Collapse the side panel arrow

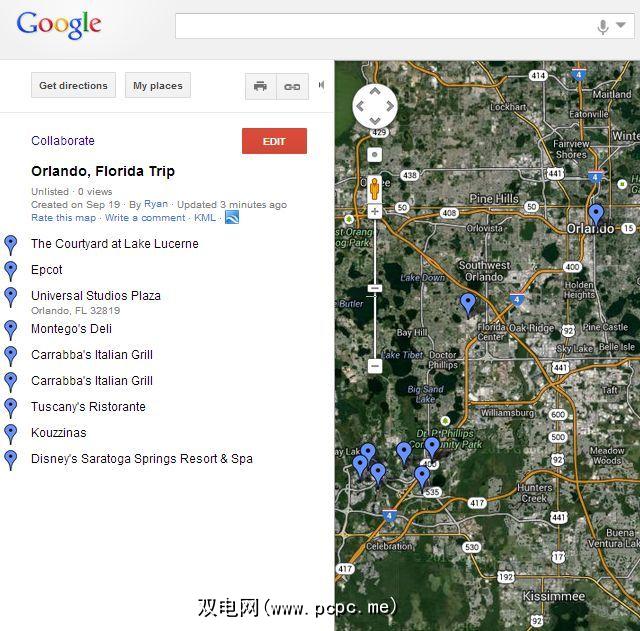coord(322,85)
